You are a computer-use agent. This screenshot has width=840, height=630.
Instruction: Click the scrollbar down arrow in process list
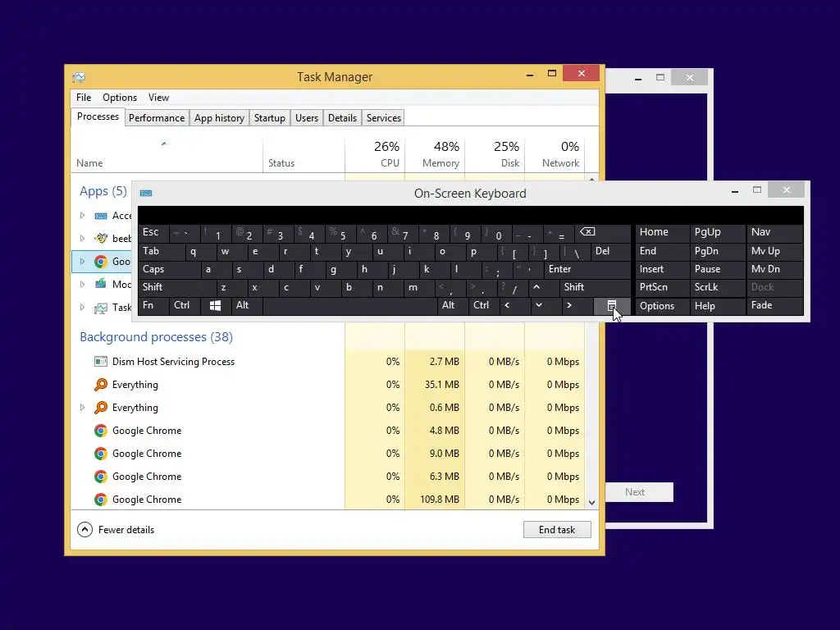[x=592, y=503]
